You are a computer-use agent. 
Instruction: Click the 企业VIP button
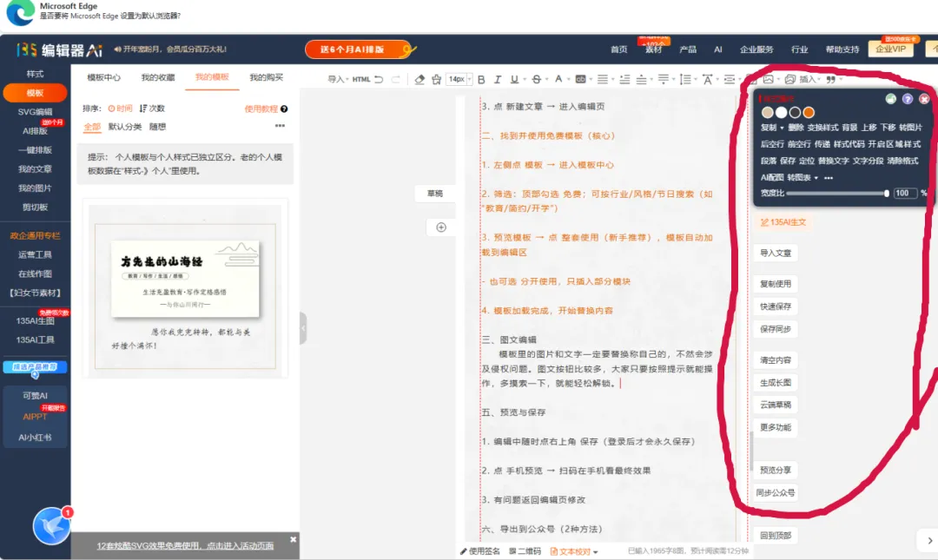pos(891,49)
